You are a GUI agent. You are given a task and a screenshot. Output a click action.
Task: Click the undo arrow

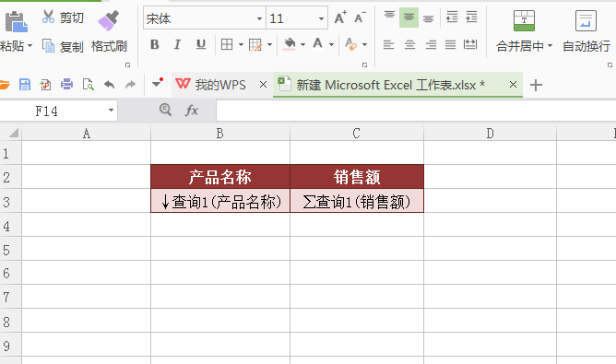pos(109,85)
